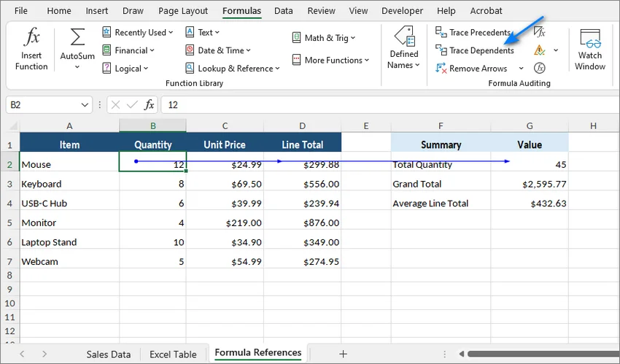
Task: Click Trace Dependents
Action: pos(475,50)
